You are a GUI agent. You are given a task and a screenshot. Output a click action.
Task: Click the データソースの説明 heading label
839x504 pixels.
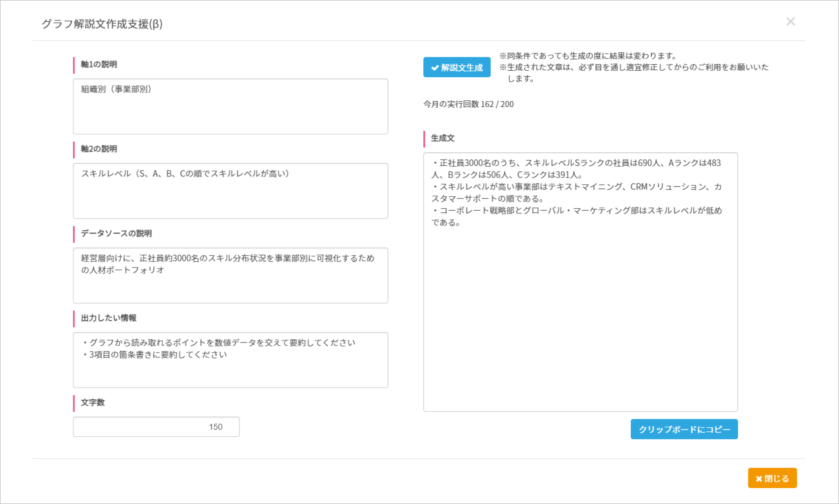tap(116, 233)
